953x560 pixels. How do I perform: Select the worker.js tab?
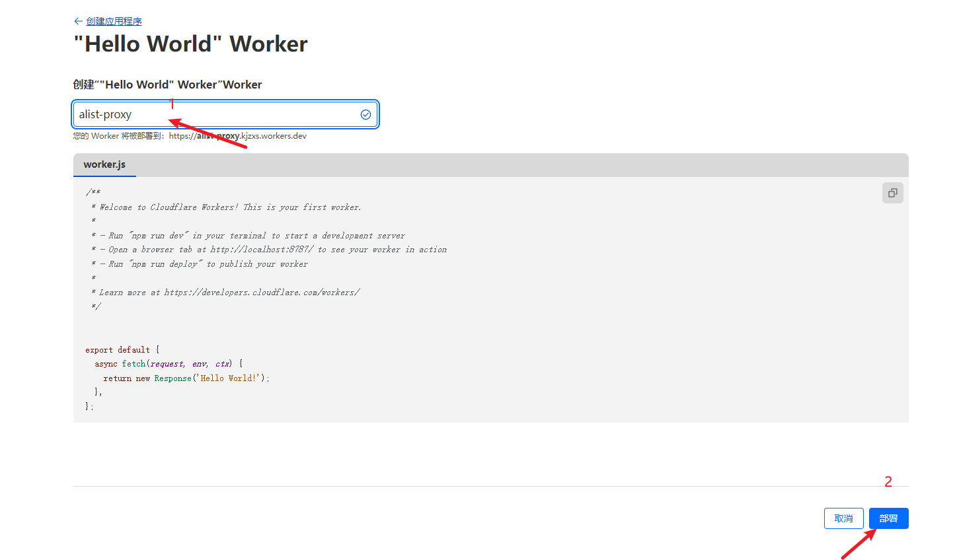point(104,164)
